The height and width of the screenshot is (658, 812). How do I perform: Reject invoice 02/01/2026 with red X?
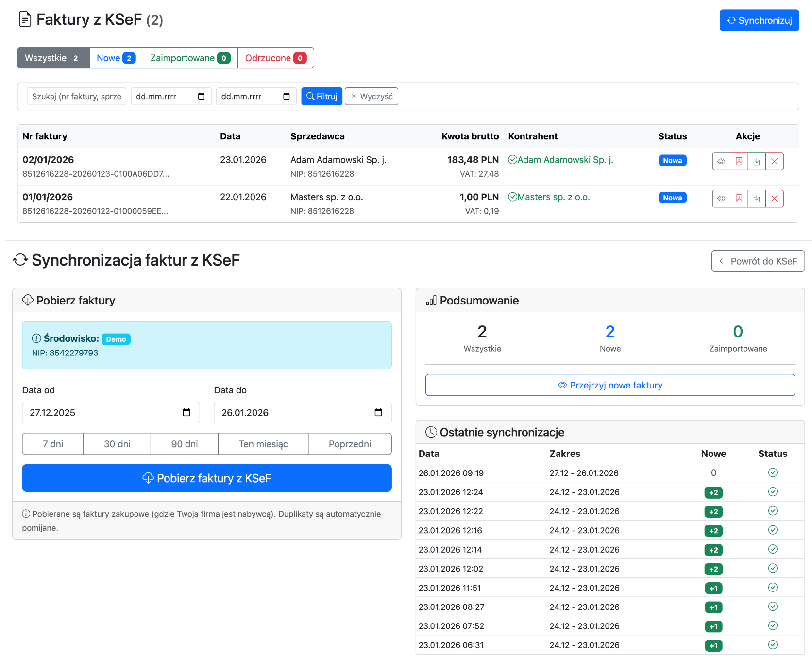(x=775, y=161)
